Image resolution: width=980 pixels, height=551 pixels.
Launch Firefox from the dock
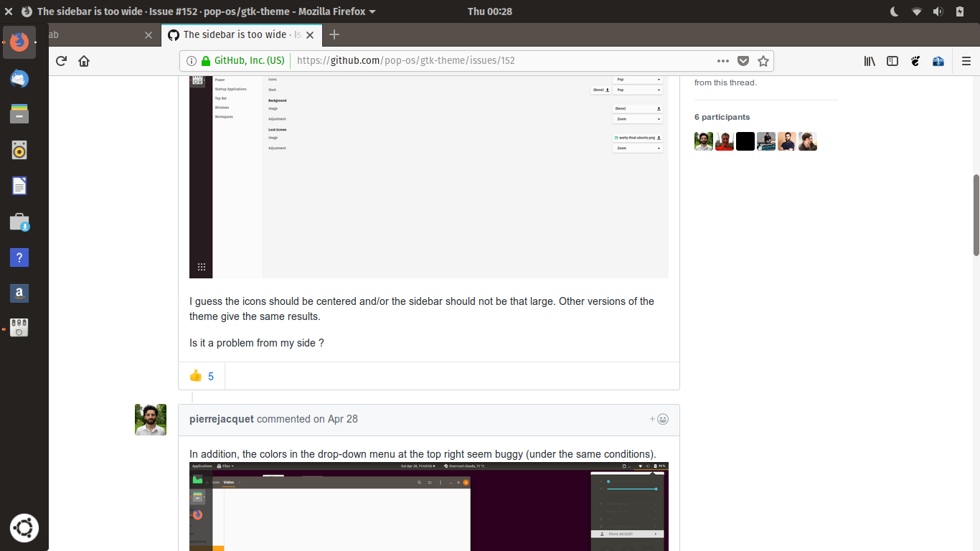tap(19, 42)
